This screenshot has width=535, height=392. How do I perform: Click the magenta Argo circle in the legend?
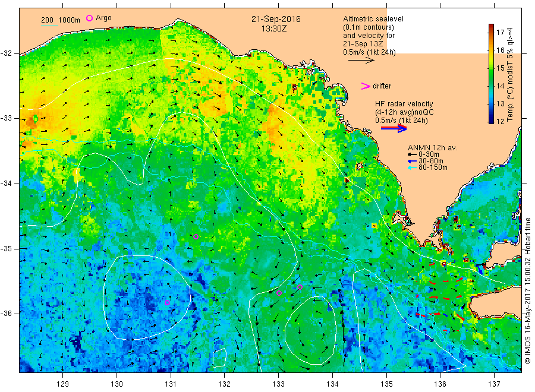pyautogui.click(x=89, y=18)
